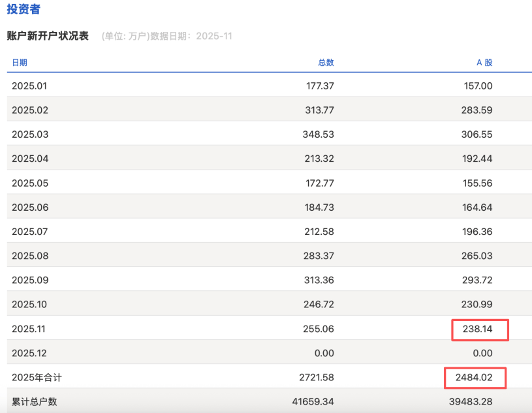Select the highlighted 238.14 value cell
The image size is (532, 413).
[x=480, y=329]
